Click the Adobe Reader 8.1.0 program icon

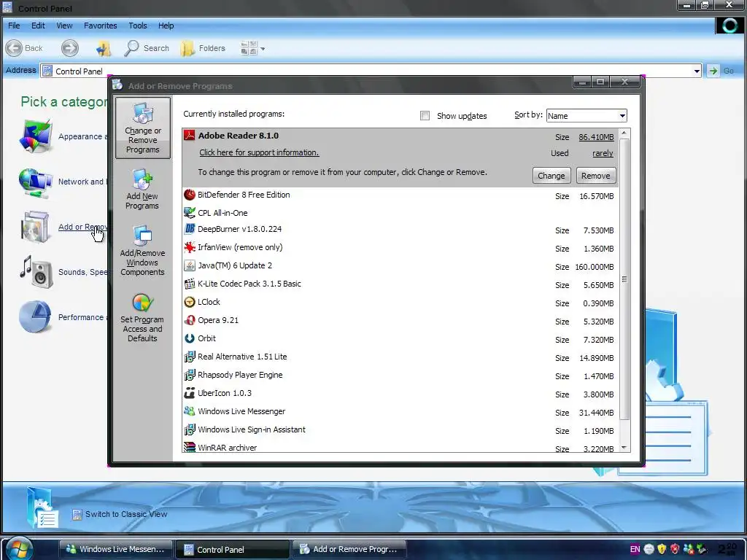click(190, 135)
